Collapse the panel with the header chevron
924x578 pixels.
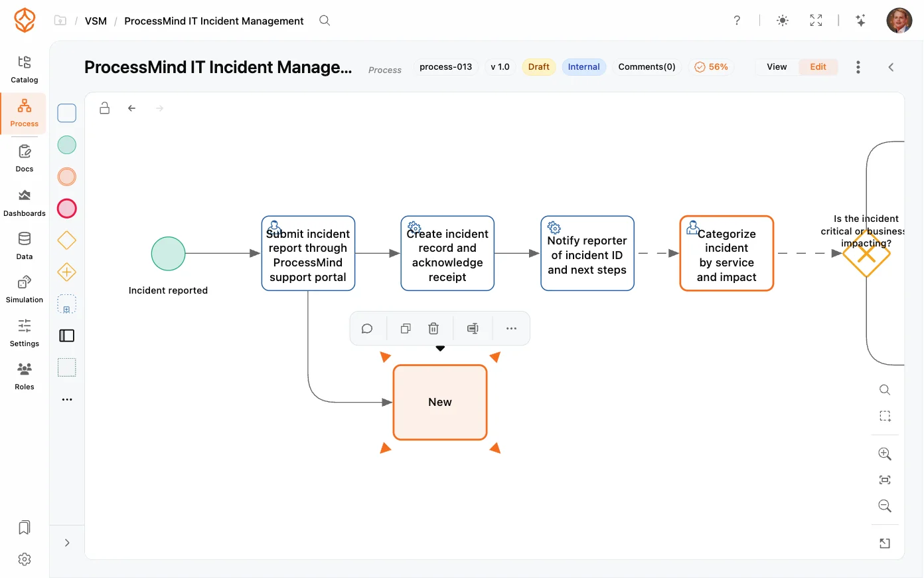(x=891, y=67)
